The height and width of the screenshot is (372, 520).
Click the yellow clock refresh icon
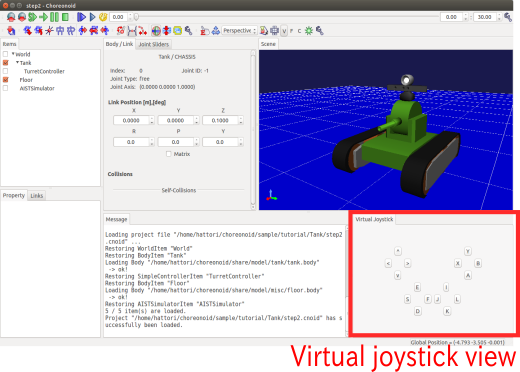(103, 17)
